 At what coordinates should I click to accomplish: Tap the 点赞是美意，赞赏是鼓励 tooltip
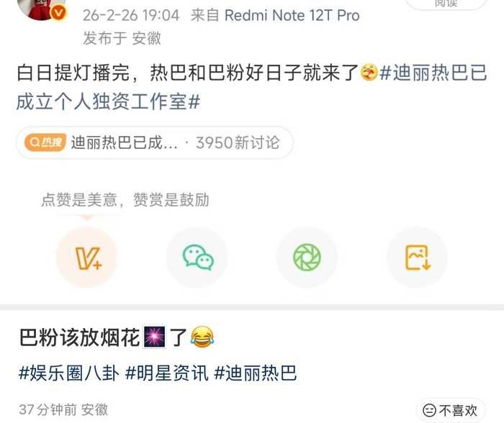pos(125,200)
